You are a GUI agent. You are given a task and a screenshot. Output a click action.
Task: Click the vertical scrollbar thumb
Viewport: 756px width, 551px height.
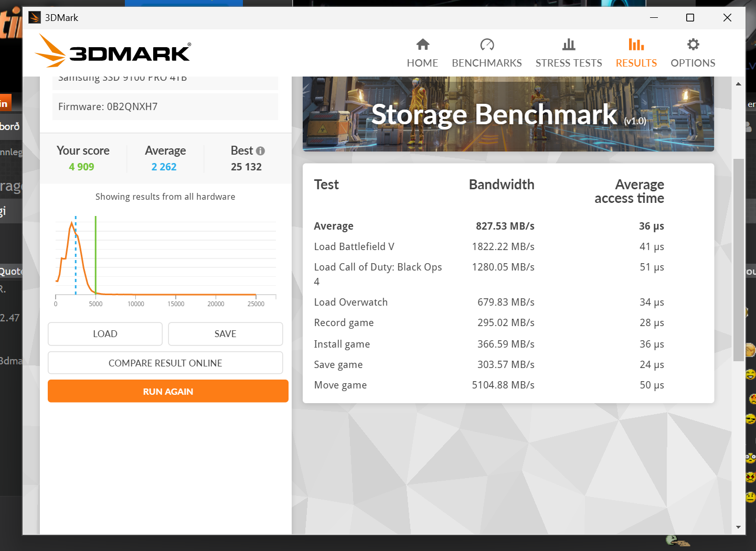click(x=738, y=260)
